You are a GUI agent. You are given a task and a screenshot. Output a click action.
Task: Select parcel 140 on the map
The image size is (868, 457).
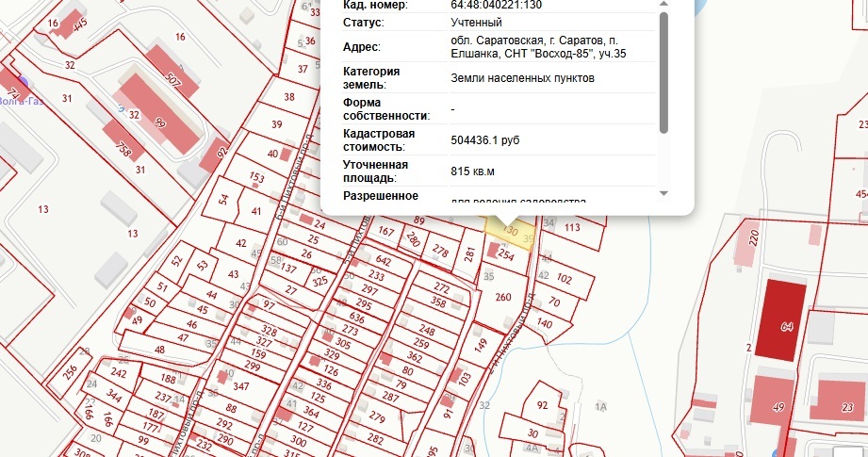point(544,323)
